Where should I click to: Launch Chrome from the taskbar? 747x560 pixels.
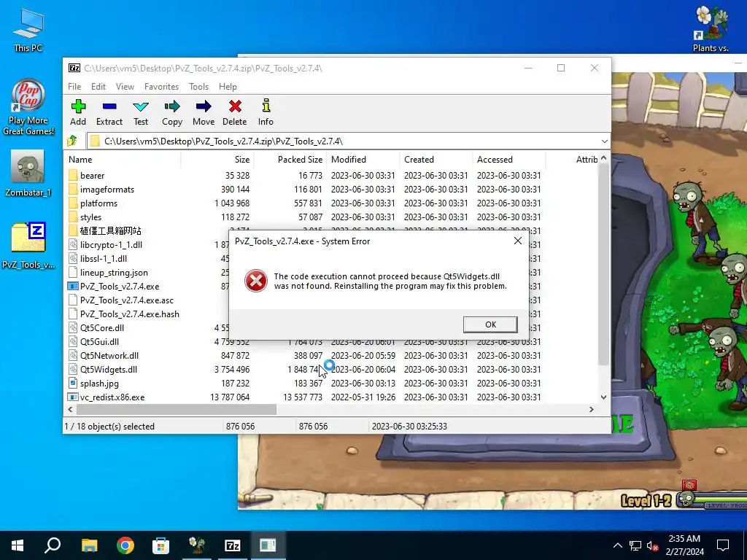tap(125, 545)
